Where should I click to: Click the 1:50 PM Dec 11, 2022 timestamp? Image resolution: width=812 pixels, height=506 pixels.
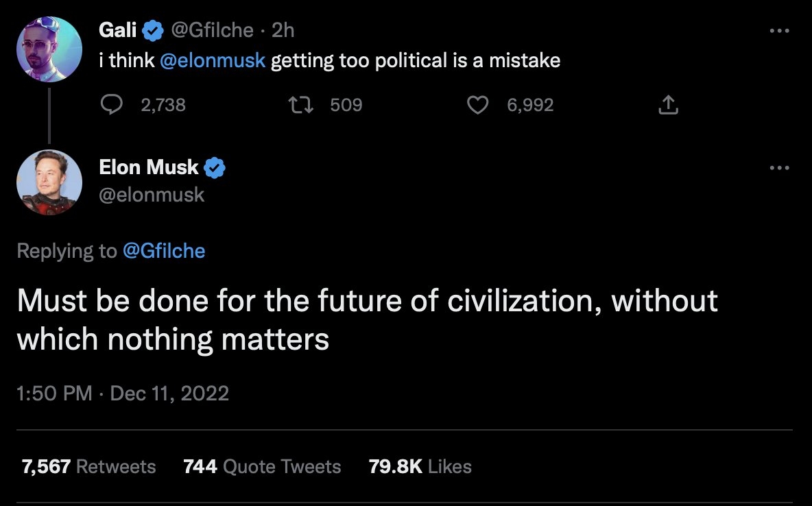click(x=123, y=393)
